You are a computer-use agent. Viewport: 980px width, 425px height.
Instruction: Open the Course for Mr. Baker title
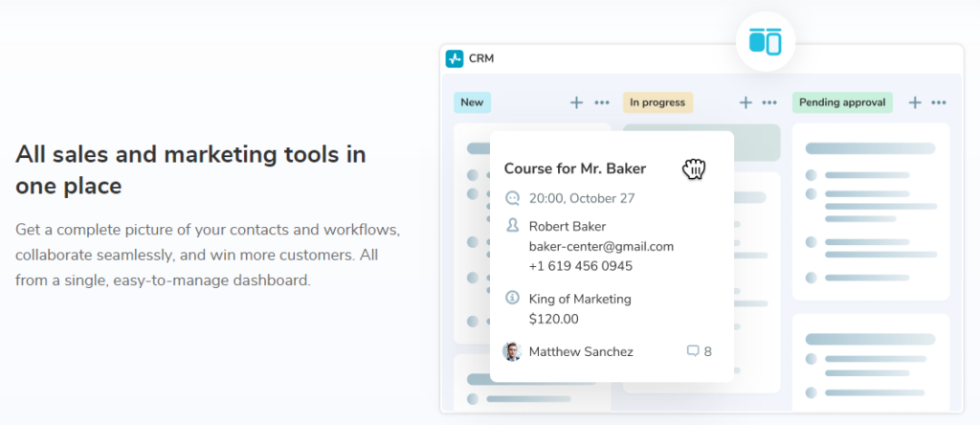click(x=575, y=168)
